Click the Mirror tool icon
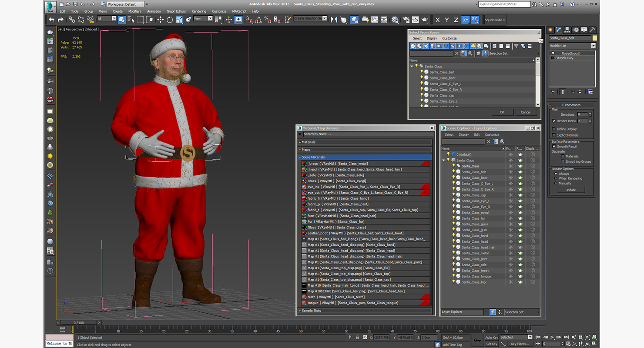Screen dimensions: 644x348 click(334, 20)
